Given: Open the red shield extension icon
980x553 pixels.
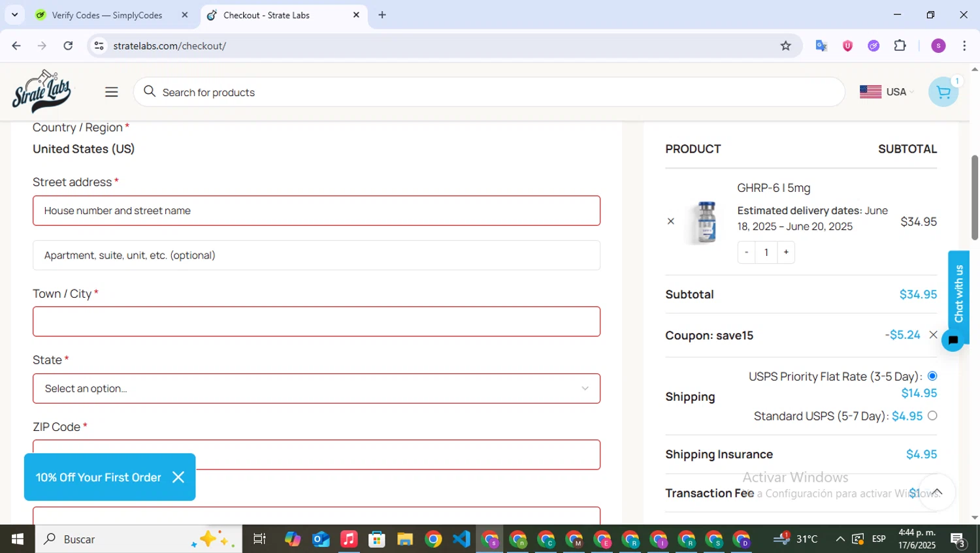Looking at the screenshot, I should [847, 46].
